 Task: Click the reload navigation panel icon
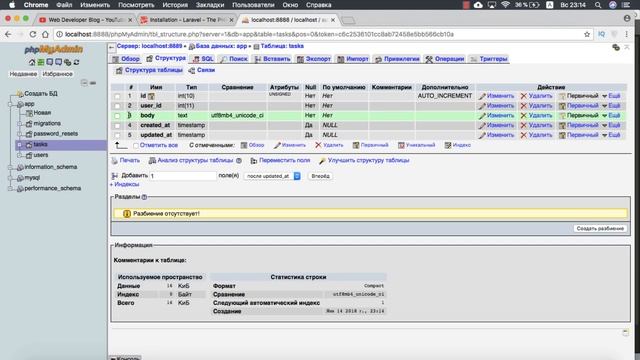point(76,62)
